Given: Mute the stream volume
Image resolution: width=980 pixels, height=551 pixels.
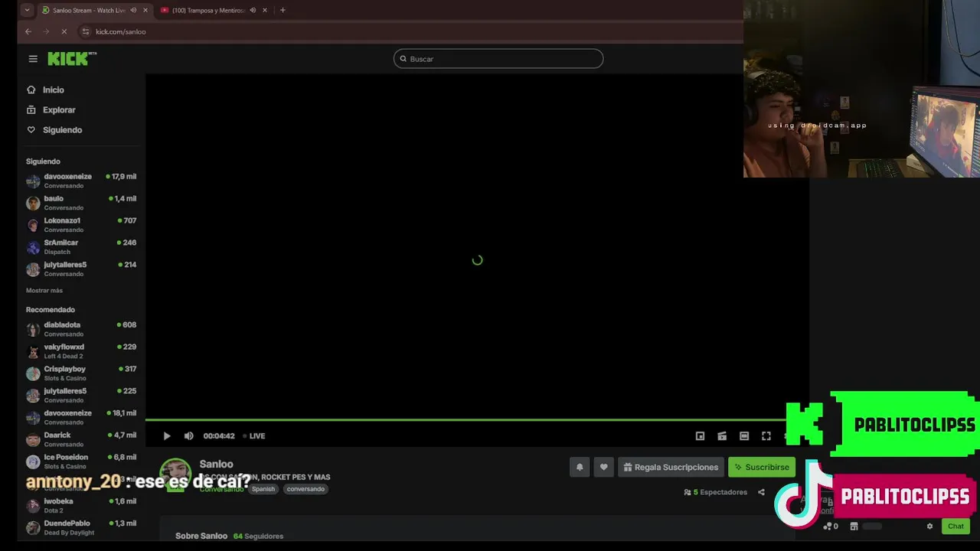Looking at the screenshot, I should tap(188, 436).
